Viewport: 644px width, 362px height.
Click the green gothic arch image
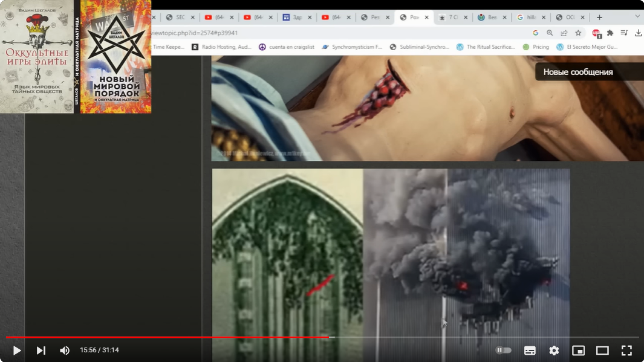[x=287, y=265]
